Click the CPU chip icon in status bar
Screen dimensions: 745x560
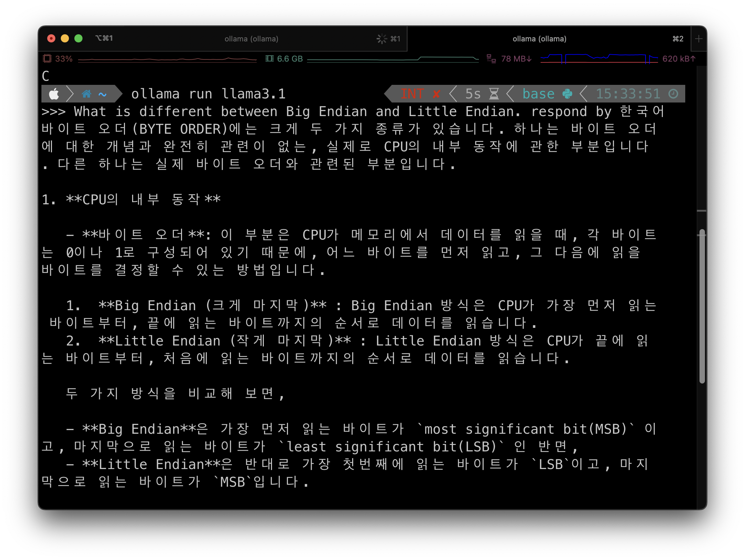[x=47, y=59]
